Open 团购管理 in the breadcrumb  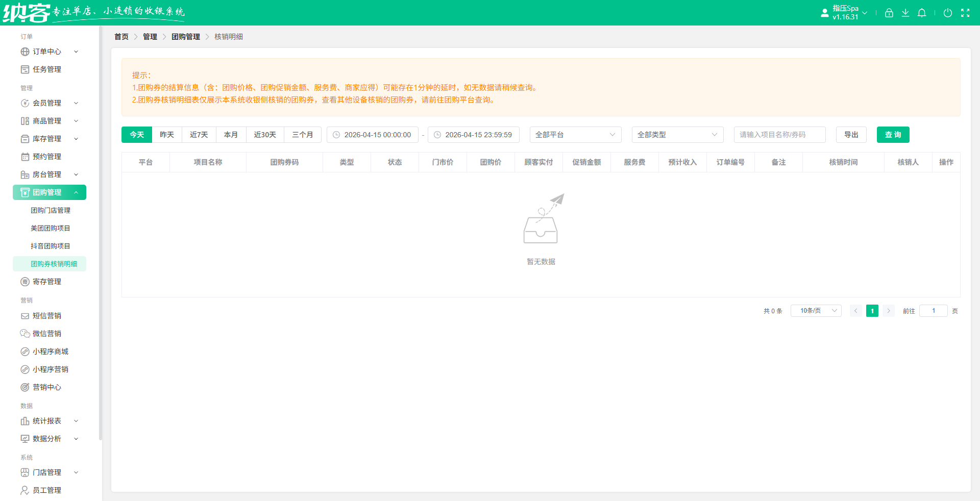coord(186,36)
